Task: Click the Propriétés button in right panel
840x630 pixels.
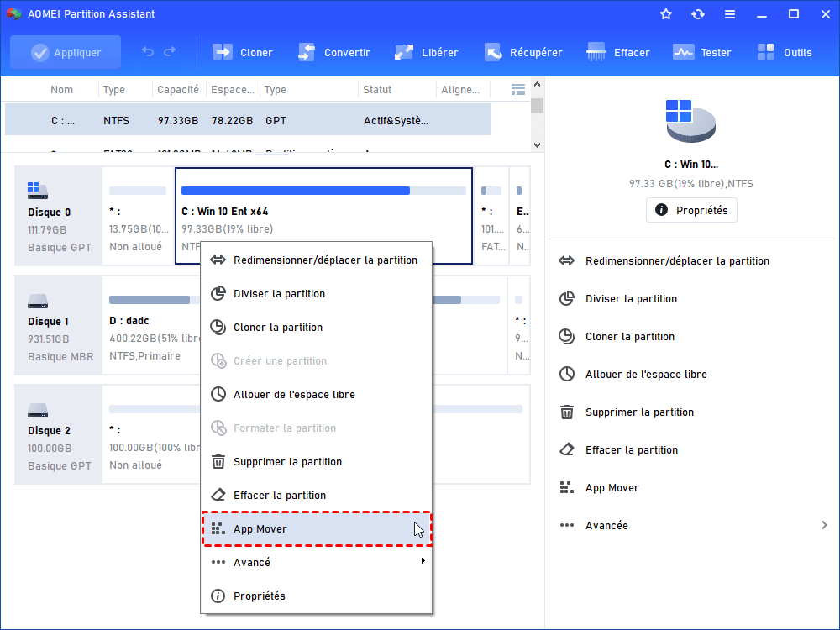Action: click(x=691, y=211)
